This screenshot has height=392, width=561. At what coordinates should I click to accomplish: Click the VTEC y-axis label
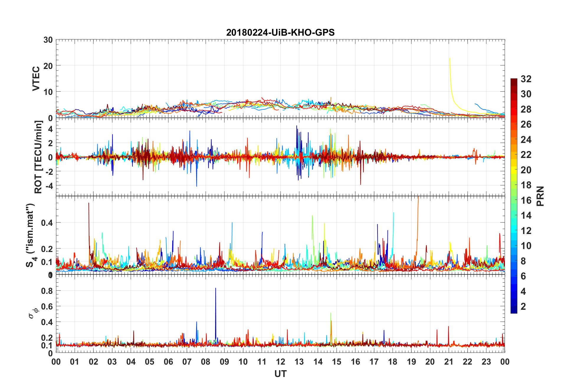pyautogui.click(x=36, y=78)
